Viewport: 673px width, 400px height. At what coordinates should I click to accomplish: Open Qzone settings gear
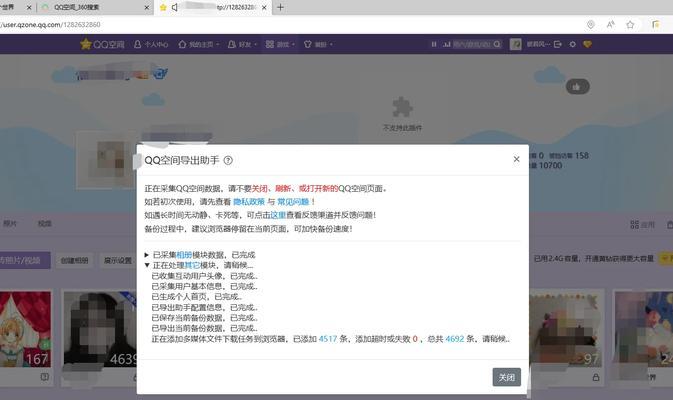coord(573,44)
